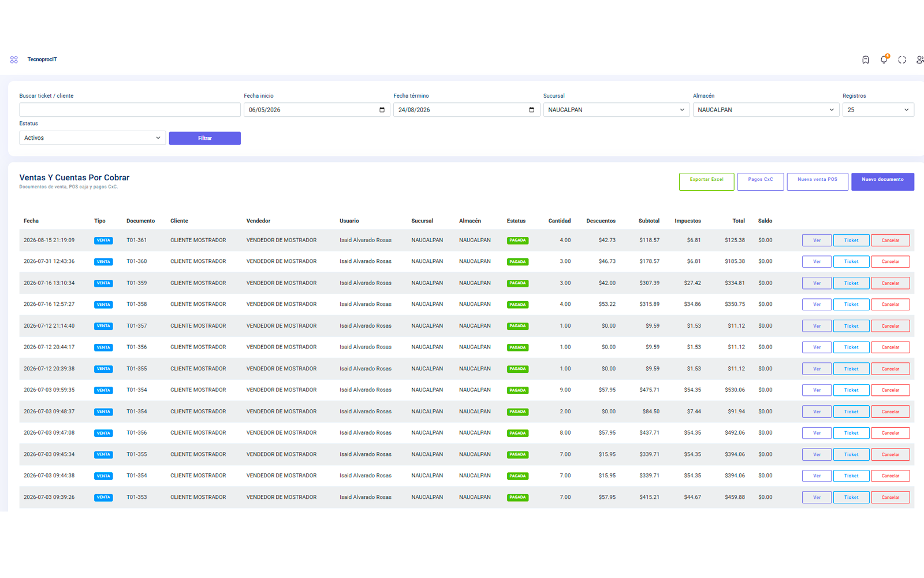Click date 2026-07-16 12:57:27
Viewport: 924px width, 578px height.
(49, 304)
